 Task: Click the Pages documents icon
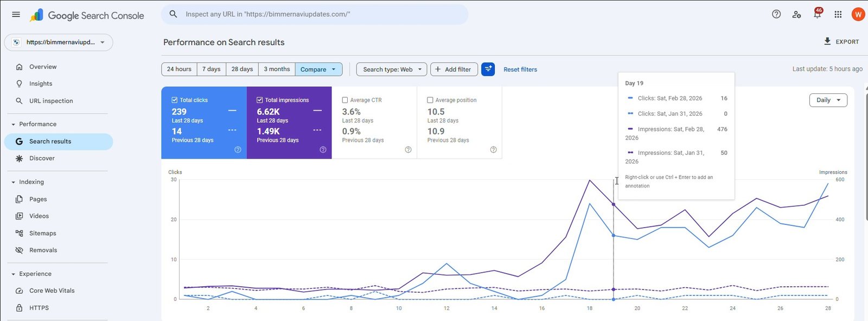click(20, 199)
